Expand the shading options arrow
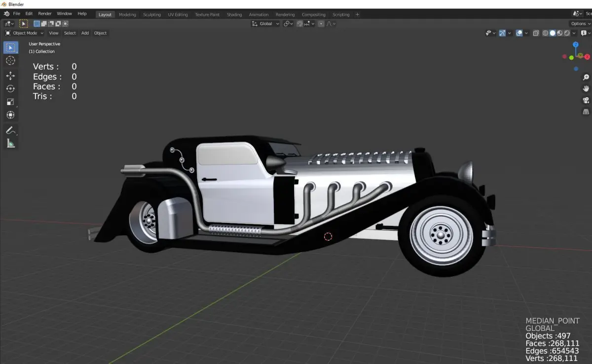 coord(574,33)
